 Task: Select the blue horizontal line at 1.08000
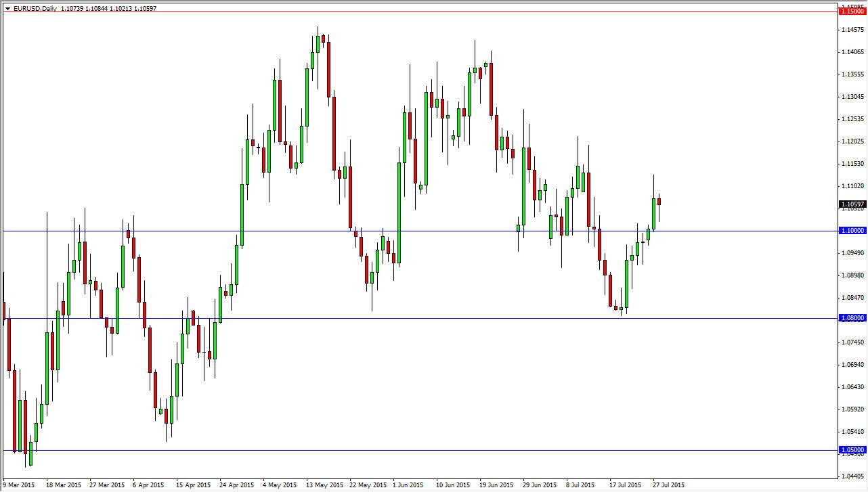[x=420, y=318]
